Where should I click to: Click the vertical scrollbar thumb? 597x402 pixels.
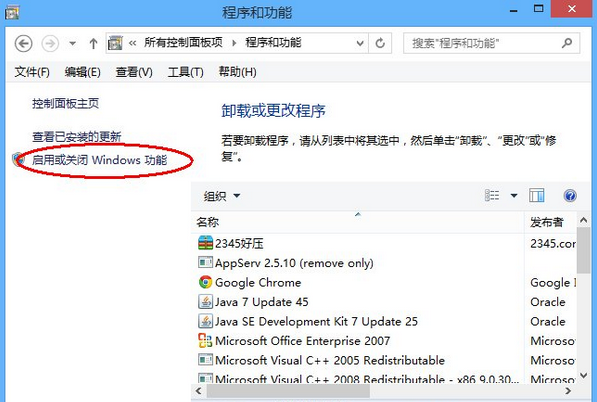583,250
